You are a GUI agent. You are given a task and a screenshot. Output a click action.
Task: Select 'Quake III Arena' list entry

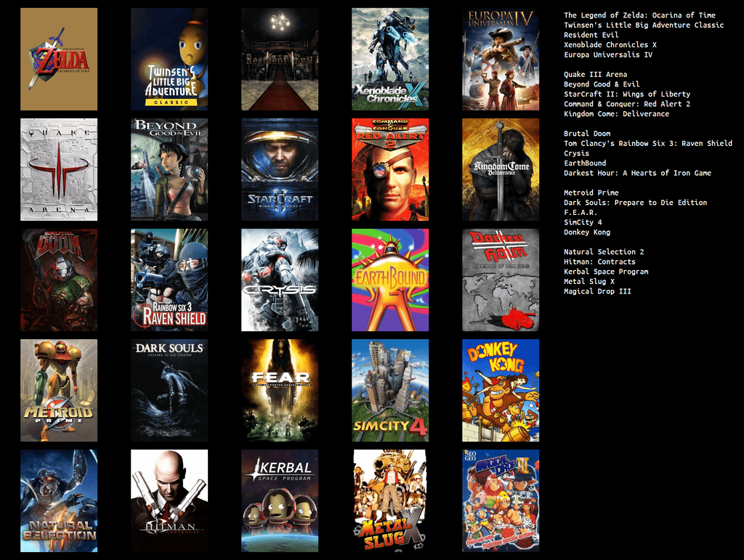[x=596, y=74]
